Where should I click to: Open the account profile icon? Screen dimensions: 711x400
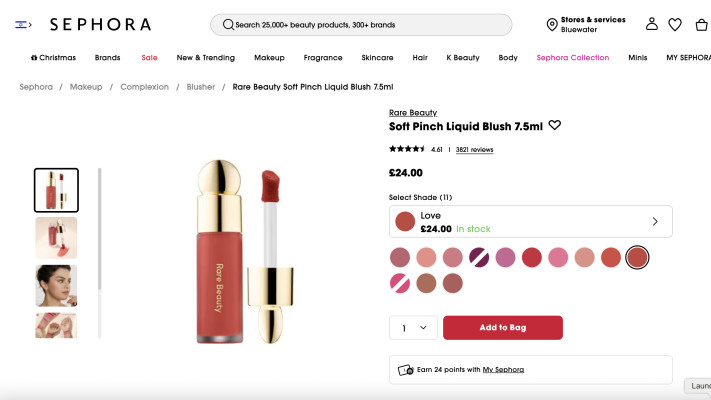(x=652, y=24)
